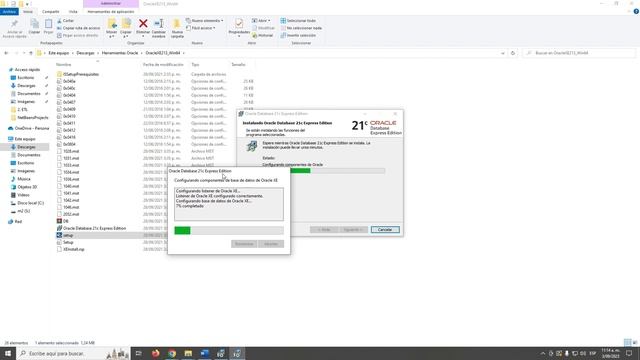Screen dimensions: 640x360
Task: Open the Task View taskbar icon
Action: [x=139, y=353]
